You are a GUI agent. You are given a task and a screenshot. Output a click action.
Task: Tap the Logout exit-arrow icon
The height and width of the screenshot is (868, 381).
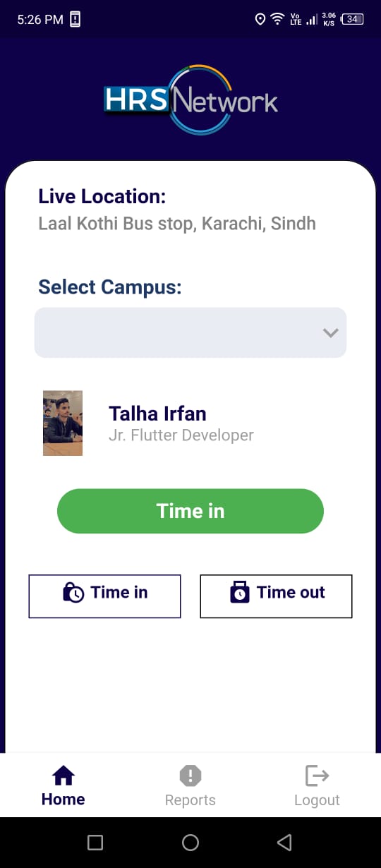(317, 776)
